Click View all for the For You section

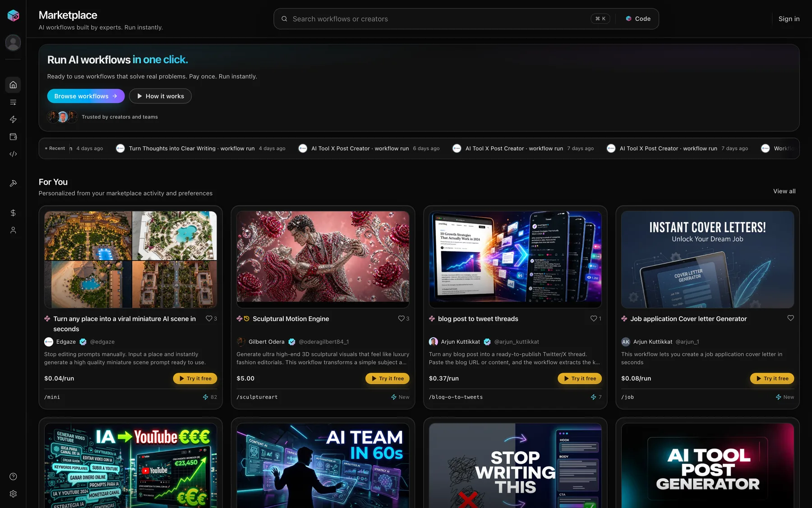pos(784,191)
